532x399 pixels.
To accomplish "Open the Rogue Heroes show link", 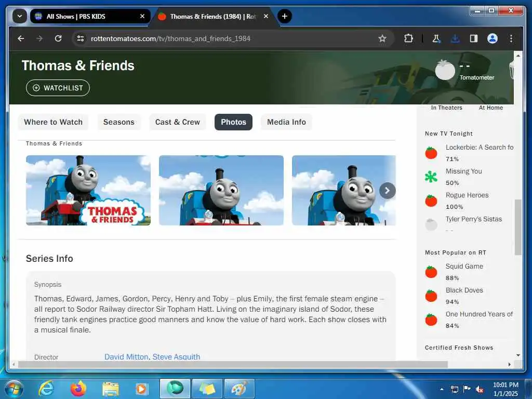I will point(467,195).
